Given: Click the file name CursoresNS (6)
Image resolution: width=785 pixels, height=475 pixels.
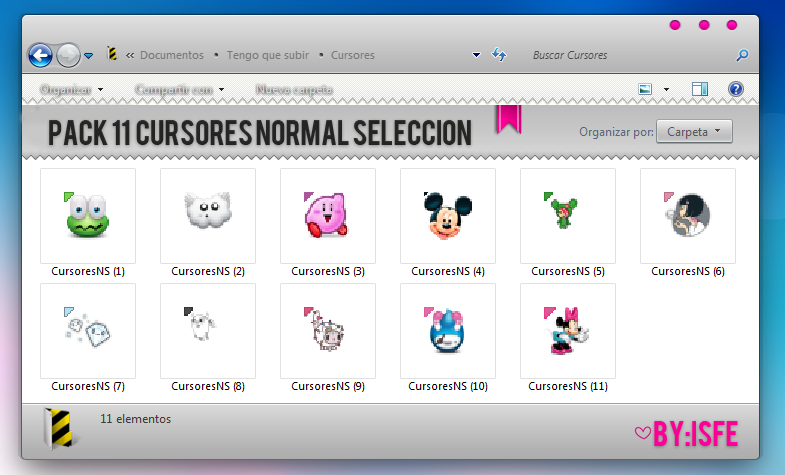Looking at the screenshot, I should [688, 271].
